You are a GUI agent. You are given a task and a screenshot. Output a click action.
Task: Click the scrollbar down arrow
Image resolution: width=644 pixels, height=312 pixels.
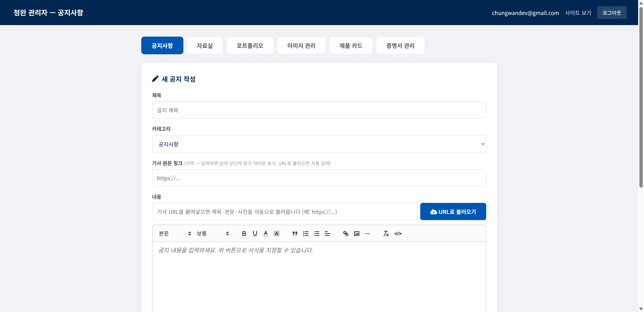641,309
